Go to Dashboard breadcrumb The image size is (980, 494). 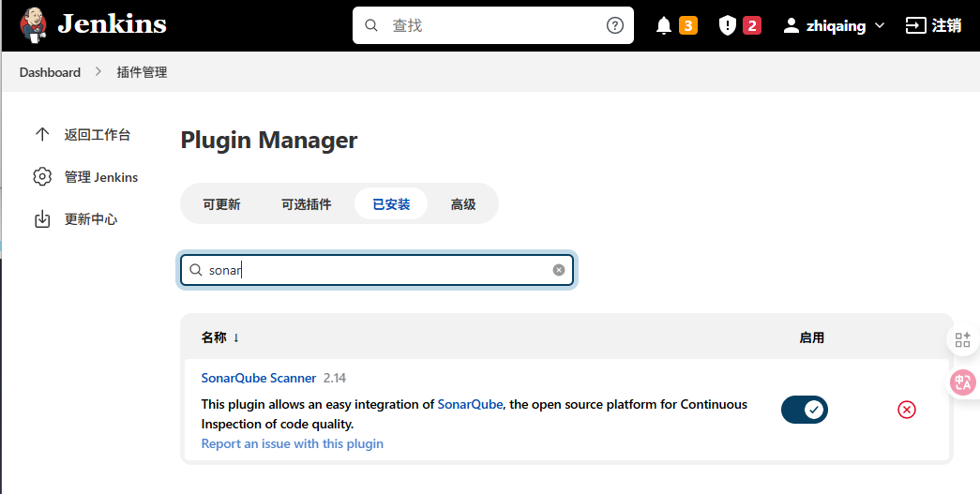(50, 72)
